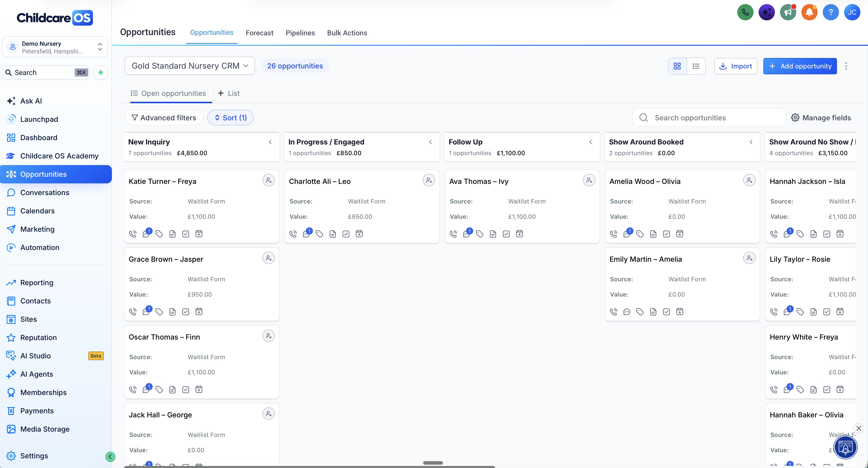The height and width of the screenshot is (468, 868).
Task: Click the call icon on Katie Turner – Freya card
Action: (133, 234)
